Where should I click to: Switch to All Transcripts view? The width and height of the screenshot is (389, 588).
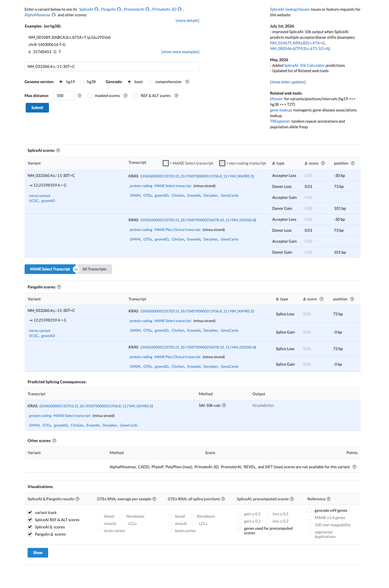click(94, 269)
